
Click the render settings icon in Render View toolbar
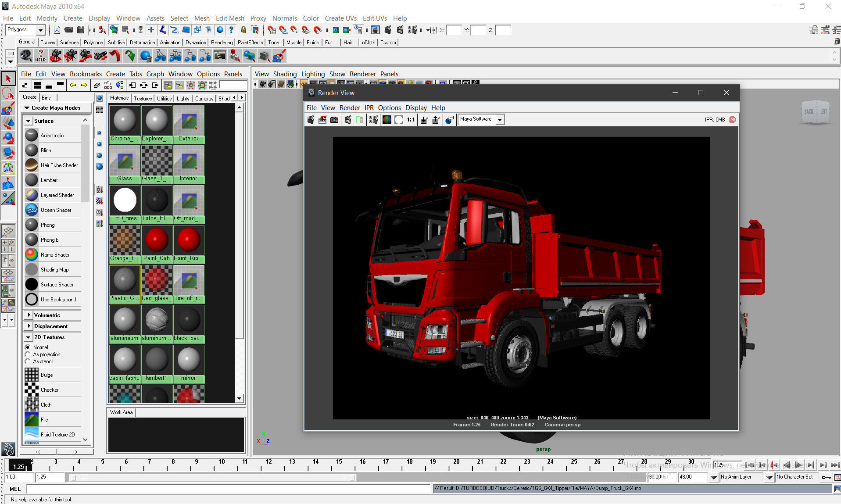coord(373,119)
